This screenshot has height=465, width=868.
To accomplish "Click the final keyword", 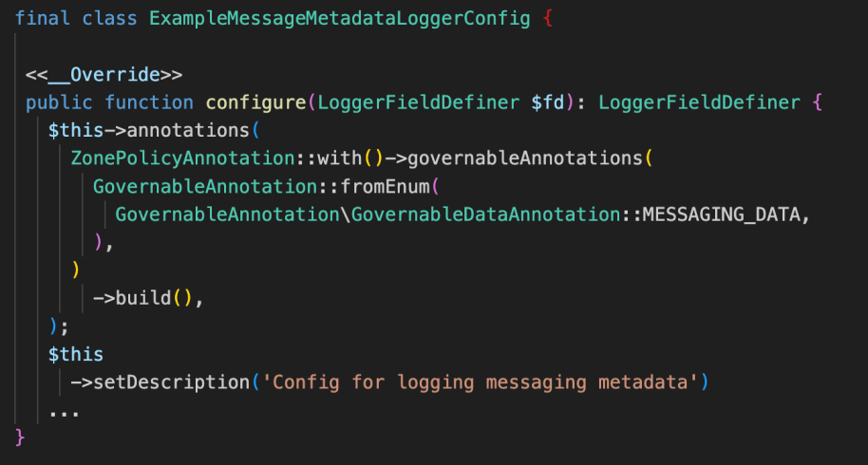I will pyautogui.click(x=42, y=18).
